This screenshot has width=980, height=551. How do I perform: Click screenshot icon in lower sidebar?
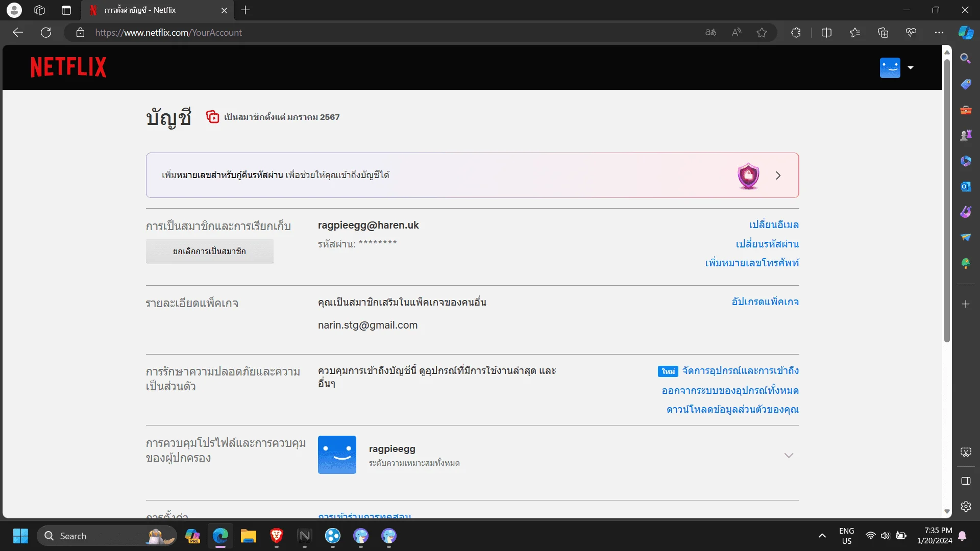point(965,452)
